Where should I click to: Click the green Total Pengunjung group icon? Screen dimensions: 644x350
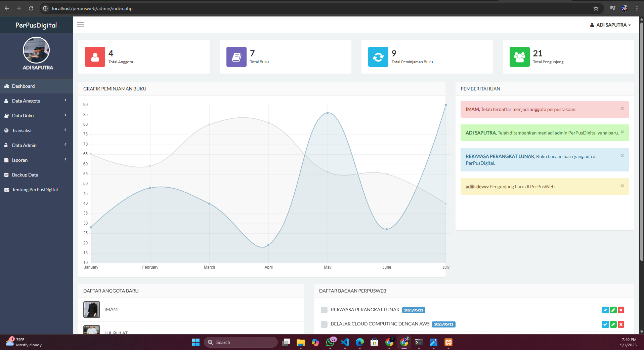click(519, 57)
